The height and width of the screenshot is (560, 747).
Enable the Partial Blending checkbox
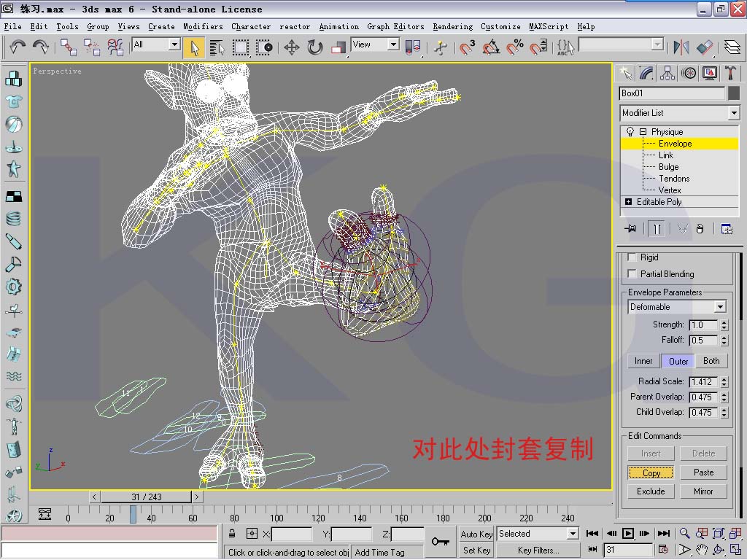632,274
